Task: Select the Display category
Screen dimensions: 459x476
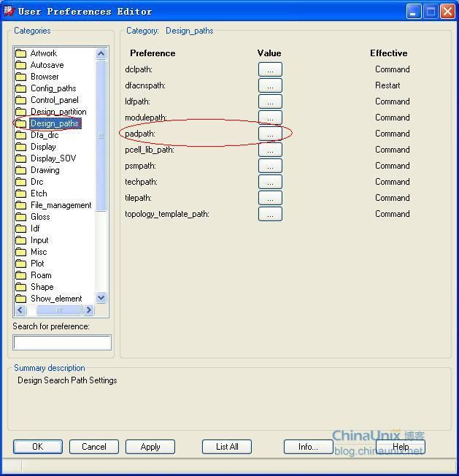Action: pos(43,147)
